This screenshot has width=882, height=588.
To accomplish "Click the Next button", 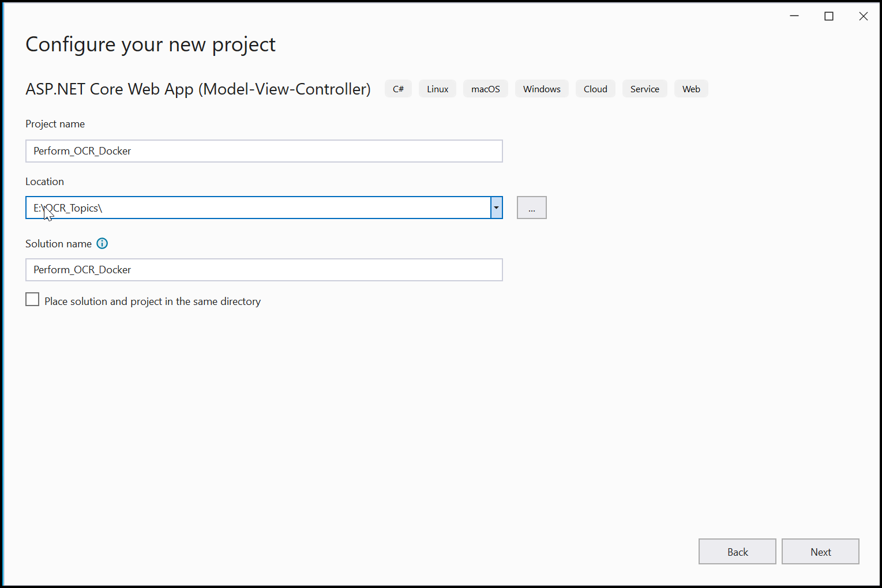I will coord(820,551).
